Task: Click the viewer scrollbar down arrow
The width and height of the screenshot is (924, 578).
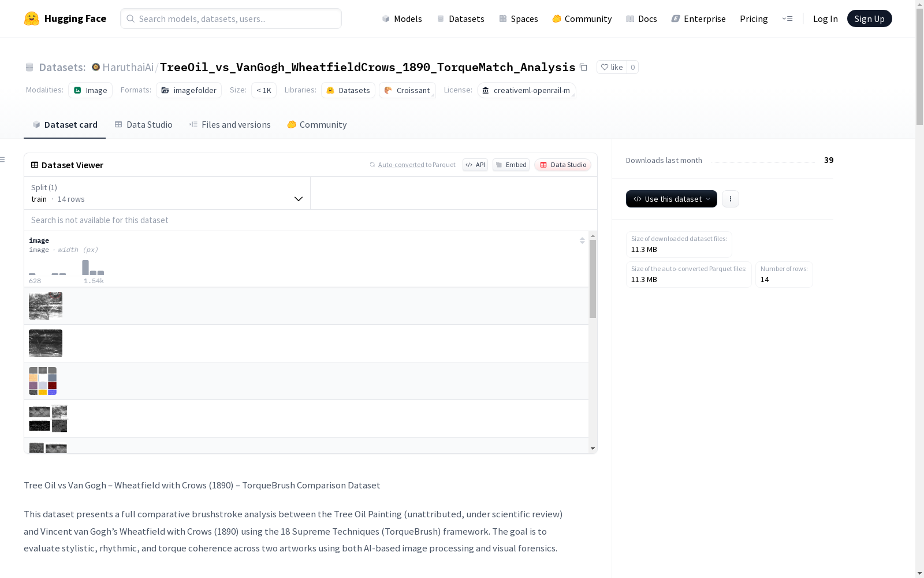Action: (593, 449)
